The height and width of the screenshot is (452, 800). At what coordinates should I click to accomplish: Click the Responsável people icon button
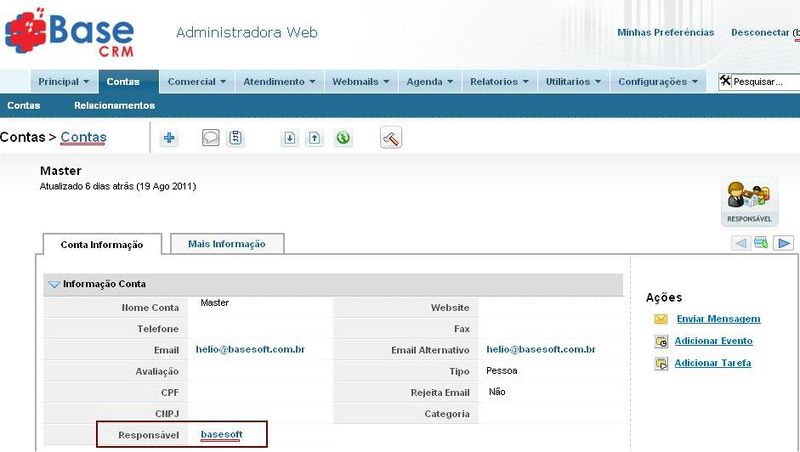click(747, 200)
